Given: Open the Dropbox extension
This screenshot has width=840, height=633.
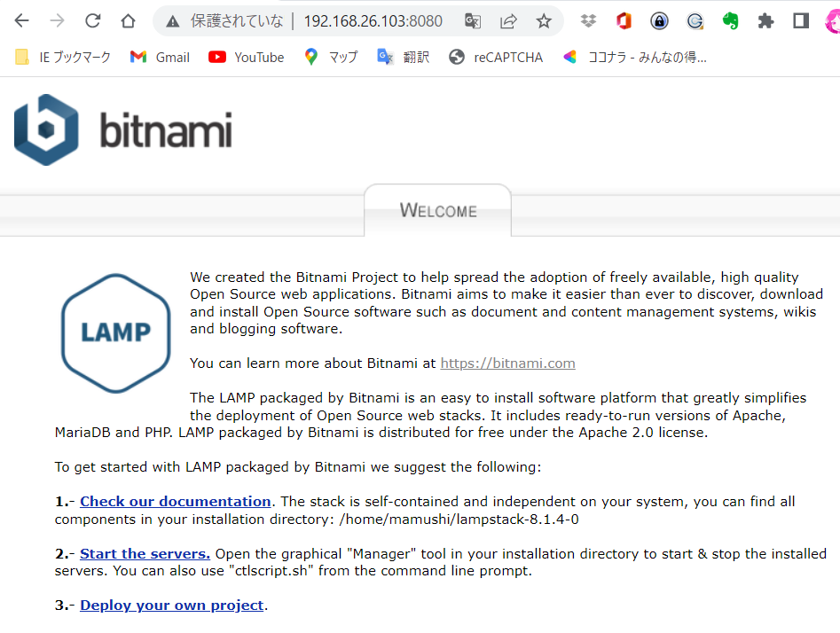Looking at the screenshot, I should (x=588, y=20).
